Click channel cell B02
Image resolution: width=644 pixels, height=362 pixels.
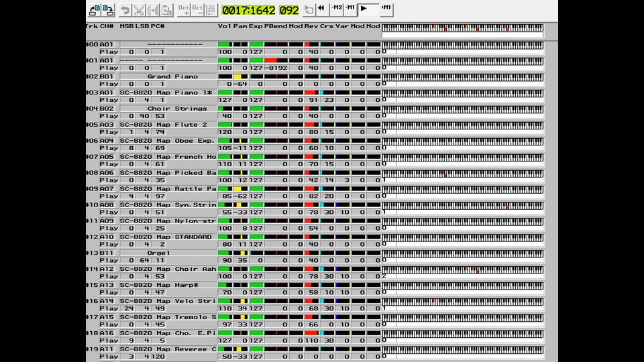coord(109,109)
